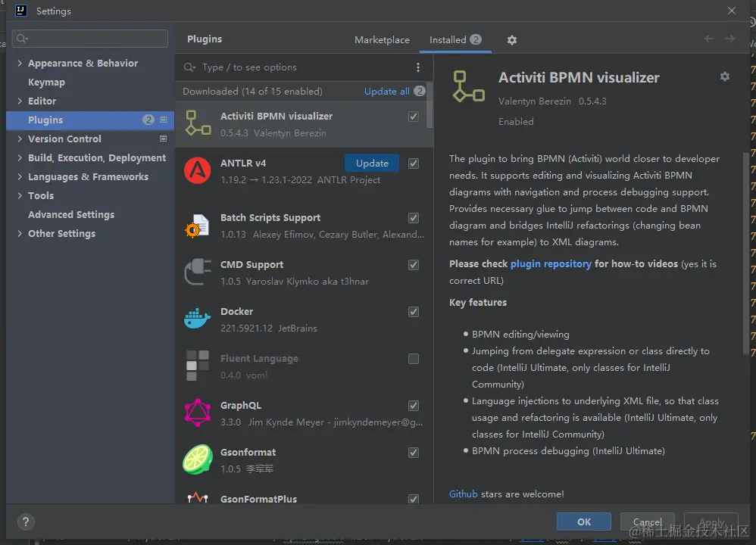756x545 pixels.
Task: Select the CMD Support plugin name
Action: (251, 264)
